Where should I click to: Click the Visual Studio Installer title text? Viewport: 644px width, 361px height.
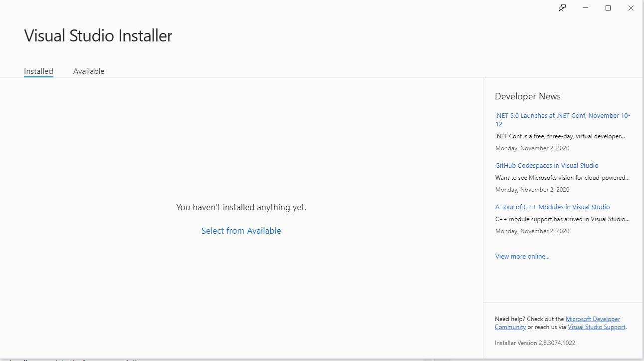(98, 36)
